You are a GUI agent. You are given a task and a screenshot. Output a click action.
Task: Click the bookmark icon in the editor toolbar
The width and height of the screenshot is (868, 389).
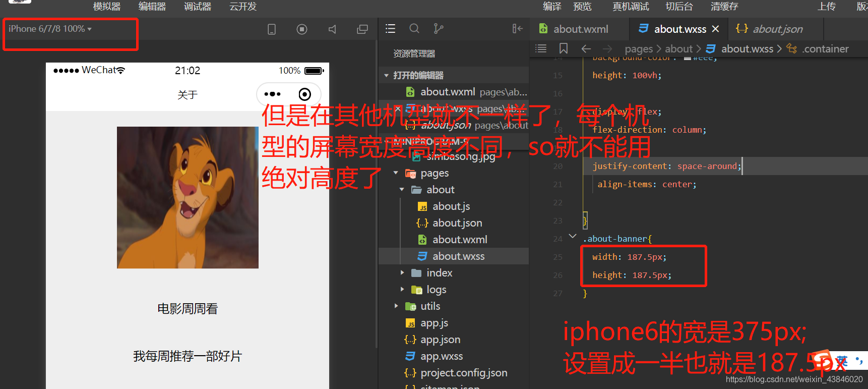(564, 48)
